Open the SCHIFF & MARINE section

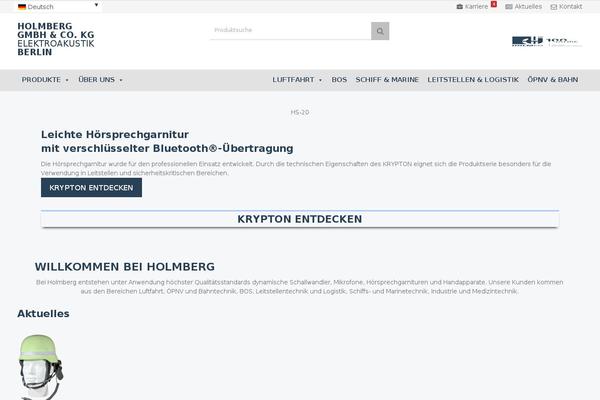(387, 80)
